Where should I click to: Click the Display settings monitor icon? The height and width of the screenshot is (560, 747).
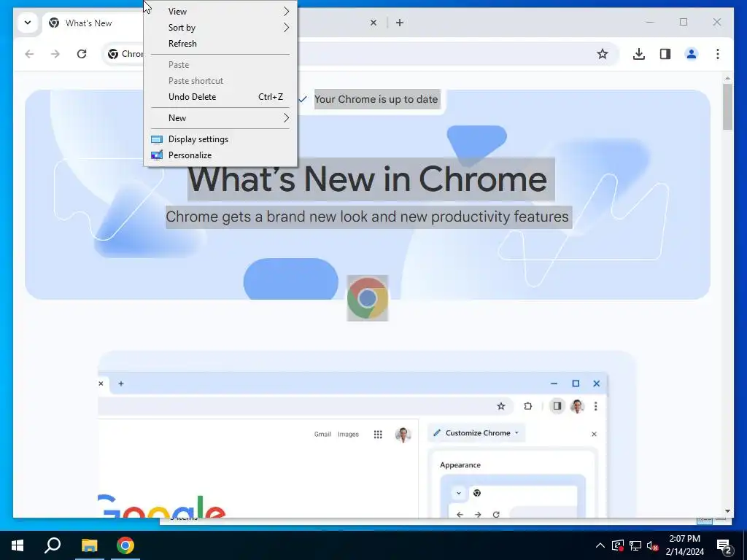click(x=157, y=139)
